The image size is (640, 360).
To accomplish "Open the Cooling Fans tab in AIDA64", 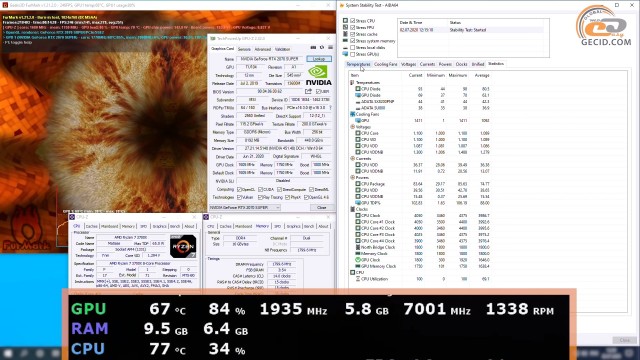I will click(385, 64).
